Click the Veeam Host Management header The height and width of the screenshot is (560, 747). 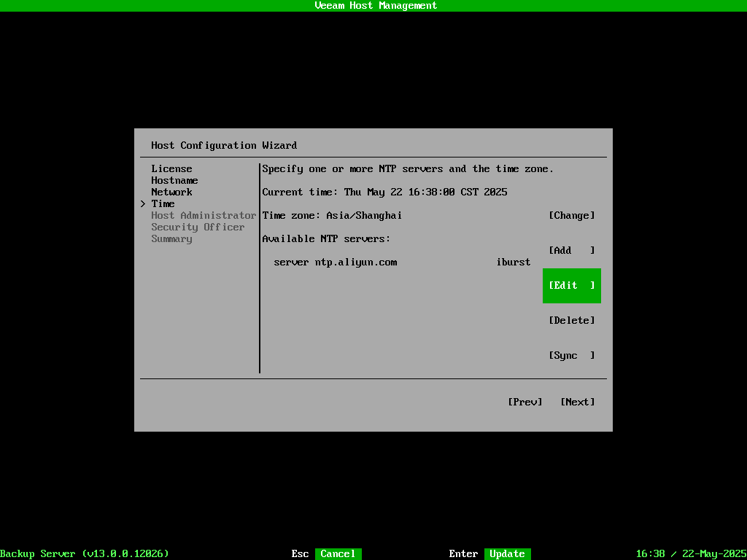(376, 5)
